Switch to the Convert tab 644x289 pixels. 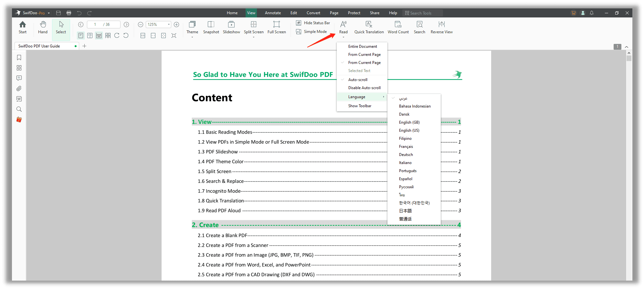pos(313,13)
